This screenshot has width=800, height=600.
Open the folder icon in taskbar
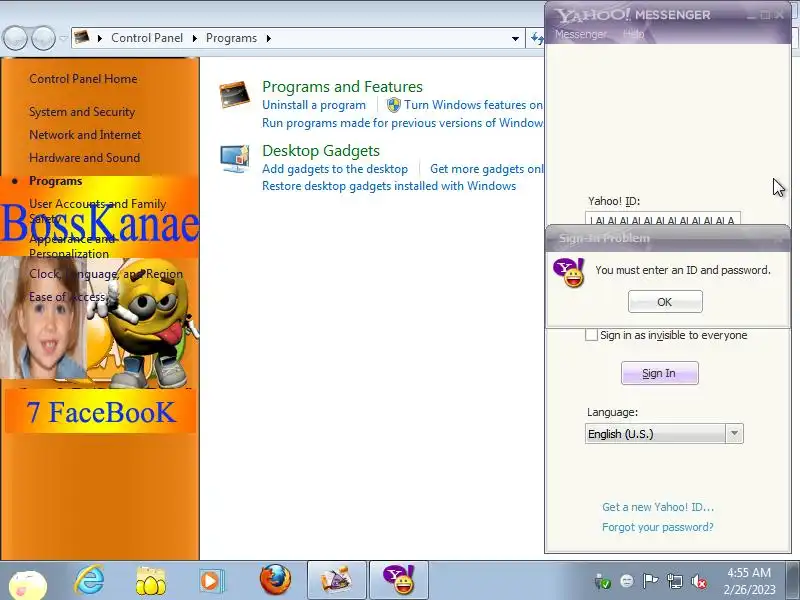(150, 581)
